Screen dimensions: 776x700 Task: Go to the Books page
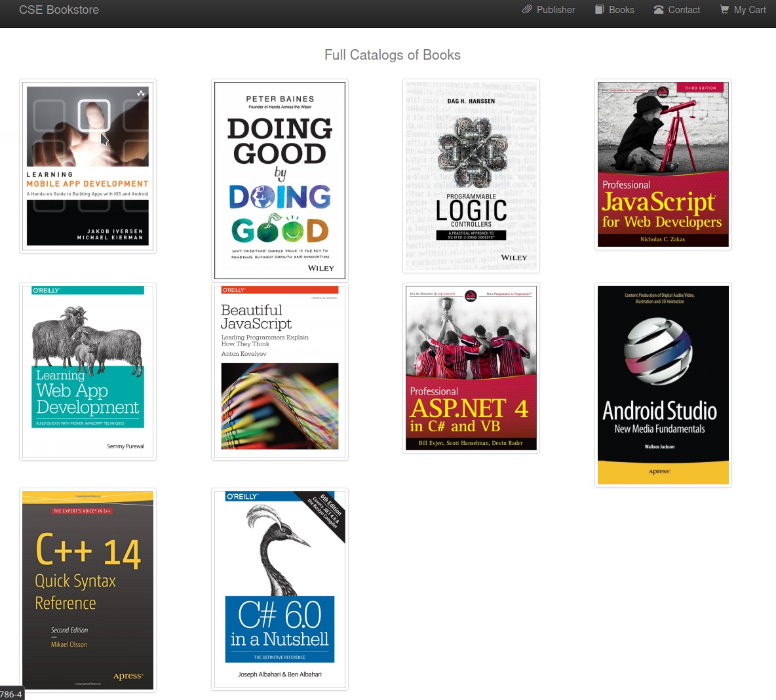pyautogui.click(x=621, y=10)
